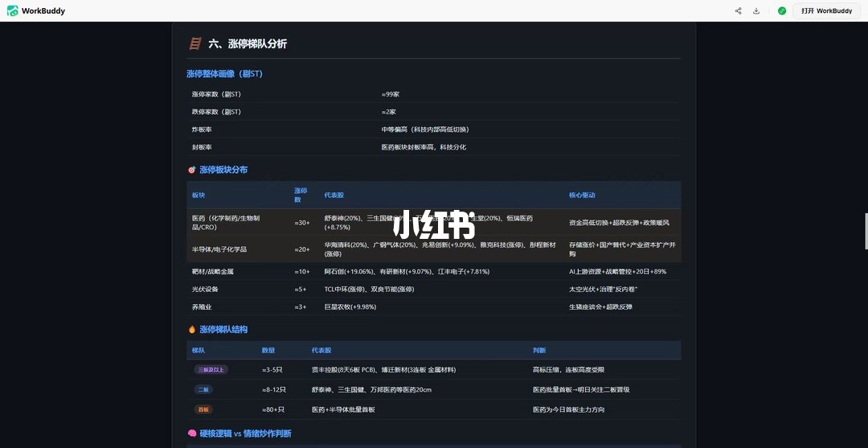The image size is (868, 448).
Task: Click the ≈20+ count cell
Action: pyautogui.click(x=301, y=249)
